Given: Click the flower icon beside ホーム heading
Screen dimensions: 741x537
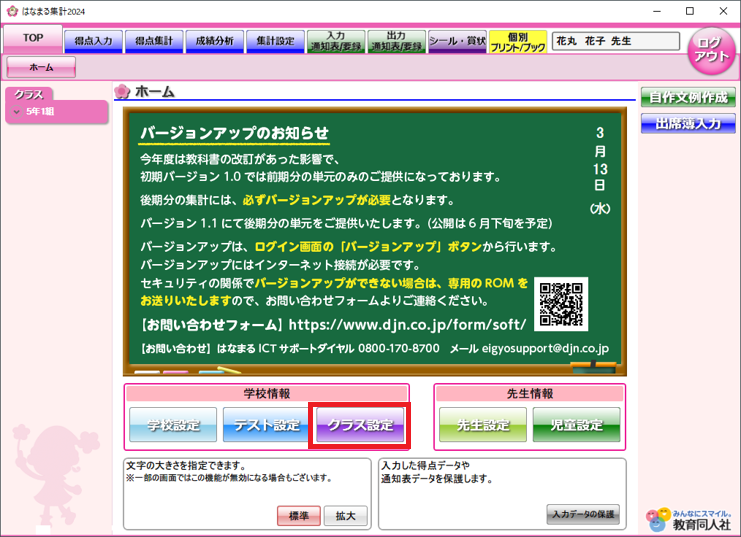Looking at the screenshot, I should (x=122, y=91).
